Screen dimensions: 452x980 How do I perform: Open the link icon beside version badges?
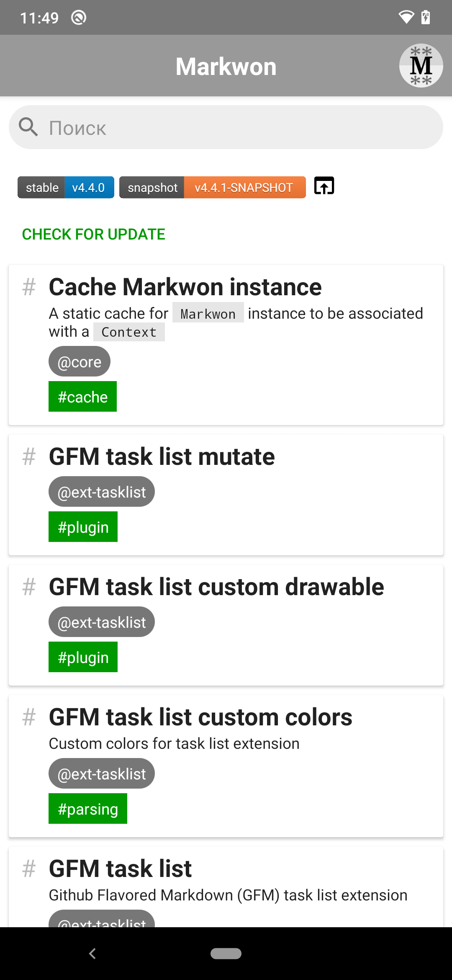(x=324, y=186)
